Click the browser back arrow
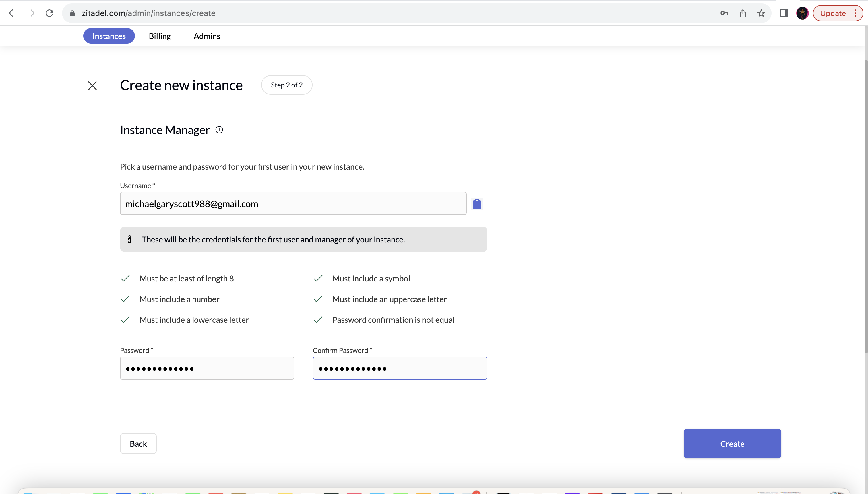Viewport: 868px width, 494px height. pos(13,13)
